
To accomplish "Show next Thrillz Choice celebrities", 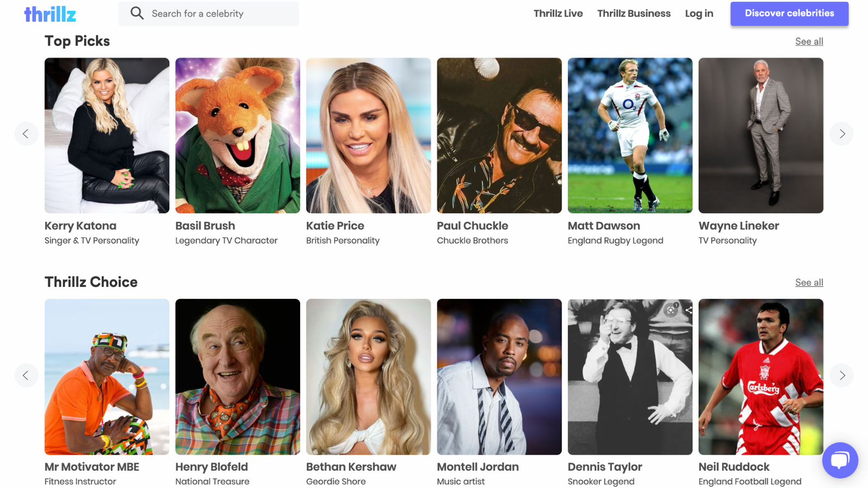I will pyautogui.click(x=841, y=375).
